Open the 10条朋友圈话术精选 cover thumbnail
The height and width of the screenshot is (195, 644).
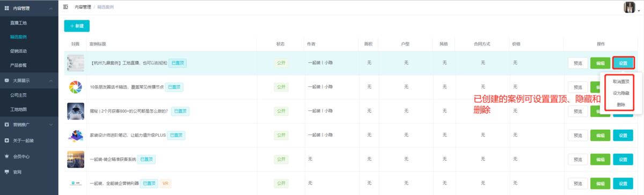(x=75, y=87)
